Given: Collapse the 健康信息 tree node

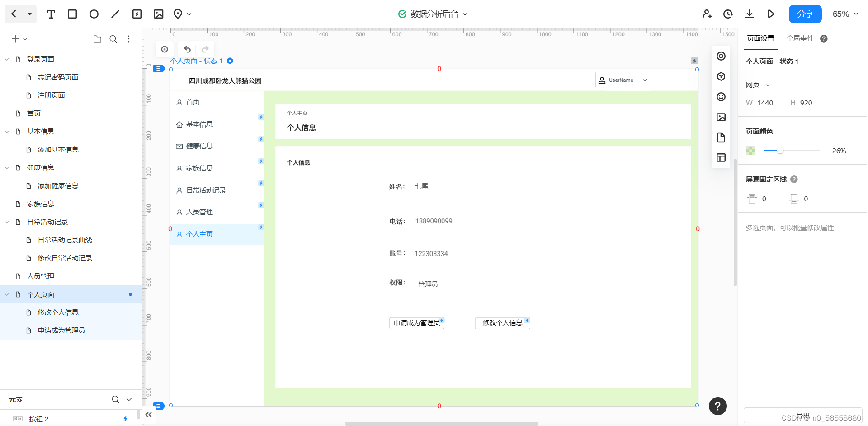Looking at the screenshot, I should point(7,168).
